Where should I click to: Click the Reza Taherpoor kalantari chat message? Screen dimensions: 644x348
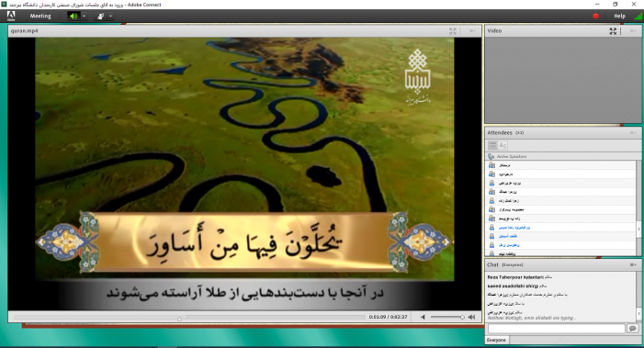click(520, 277)
